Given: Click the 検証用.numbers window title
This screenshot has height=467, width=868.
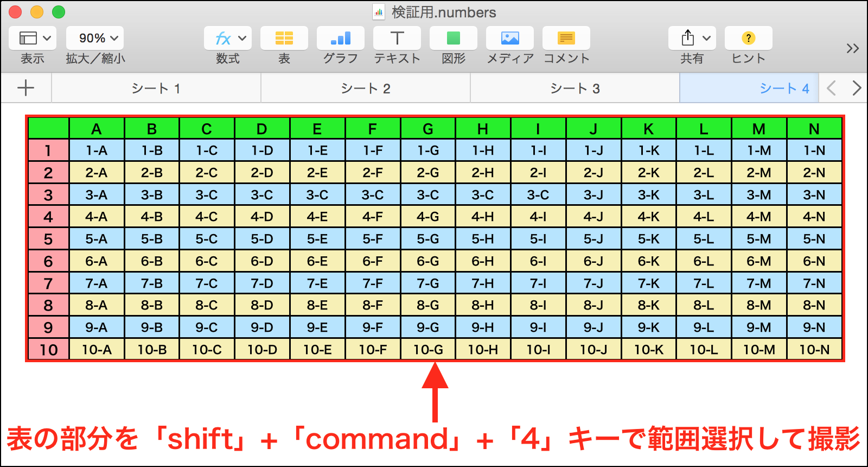Looking at the screenshot, I should [x=444, y=12].
